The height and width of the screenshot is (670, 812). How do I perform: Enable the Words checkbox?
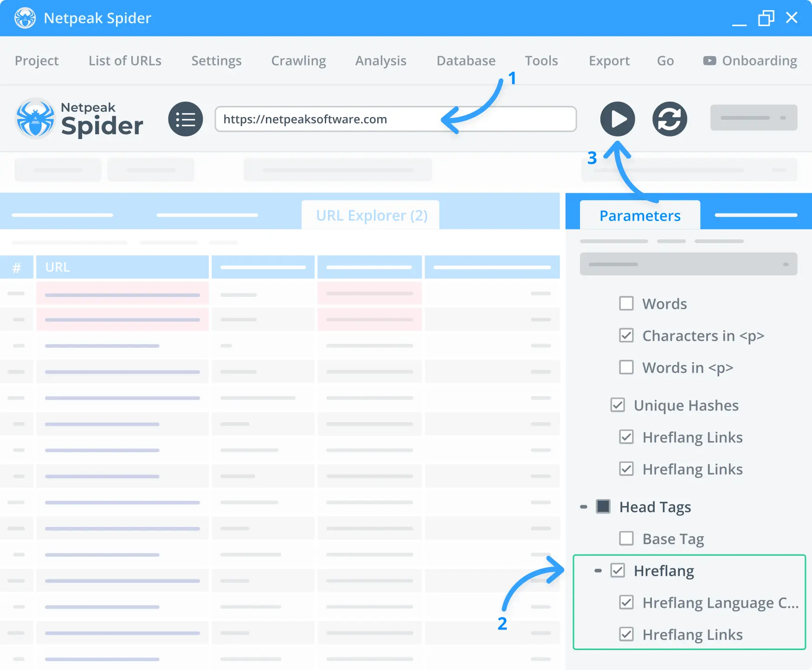tap(626, 304)
